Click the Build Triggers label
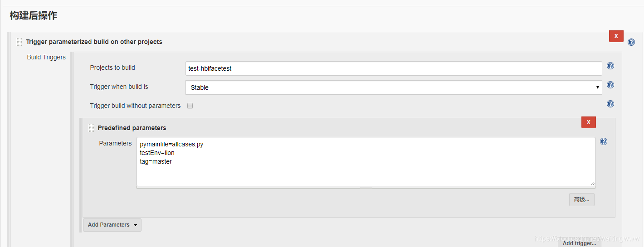 click(46, 57)
